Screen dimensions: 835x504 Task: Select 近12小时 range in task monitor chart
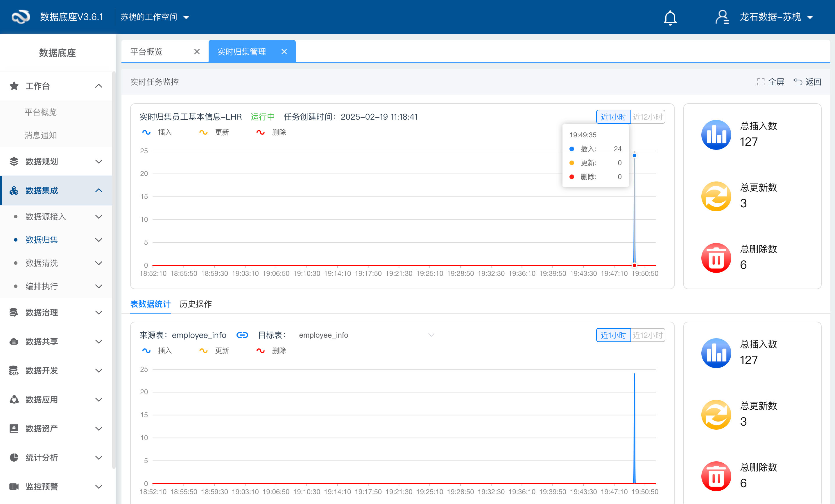647,117
